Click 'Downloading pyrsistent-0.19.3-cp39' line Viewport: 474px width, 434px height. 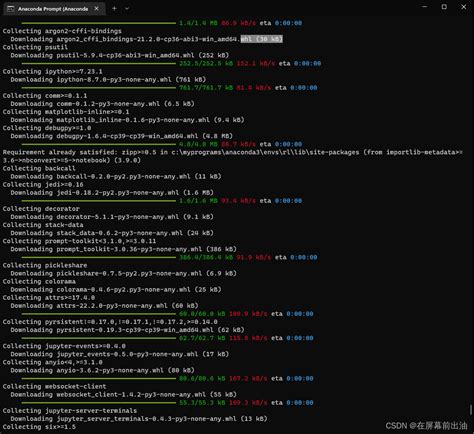[127, 330]
